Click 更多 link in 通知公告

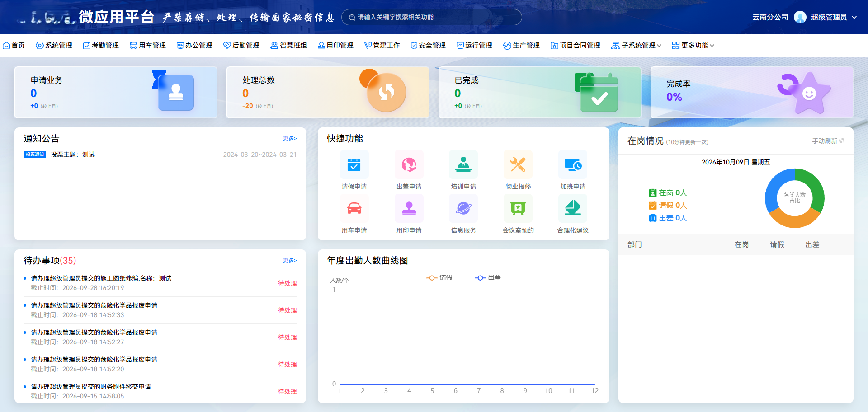(x=290, y=139)
